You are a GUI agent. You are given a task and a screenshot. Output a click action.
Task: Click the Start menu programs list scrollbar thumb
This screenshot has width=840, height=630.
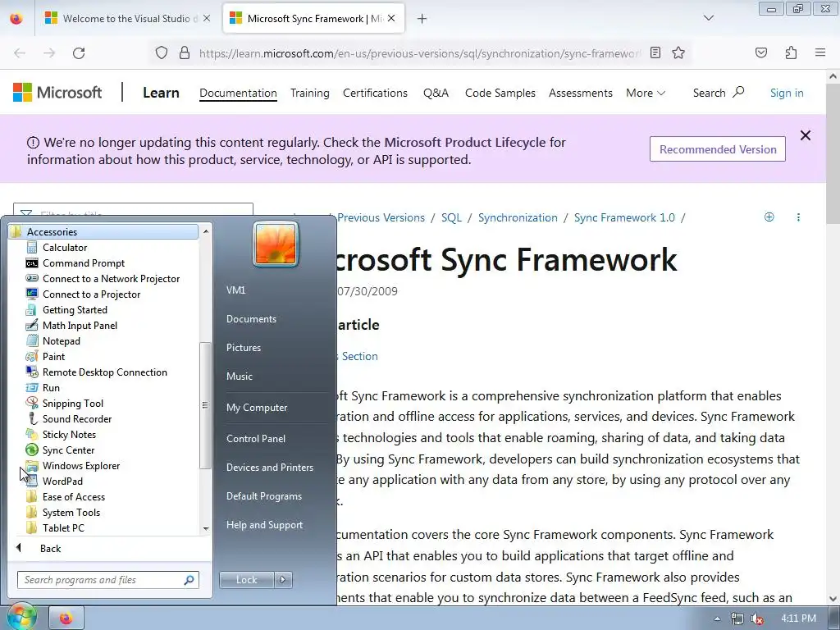(x=204, y=405)
